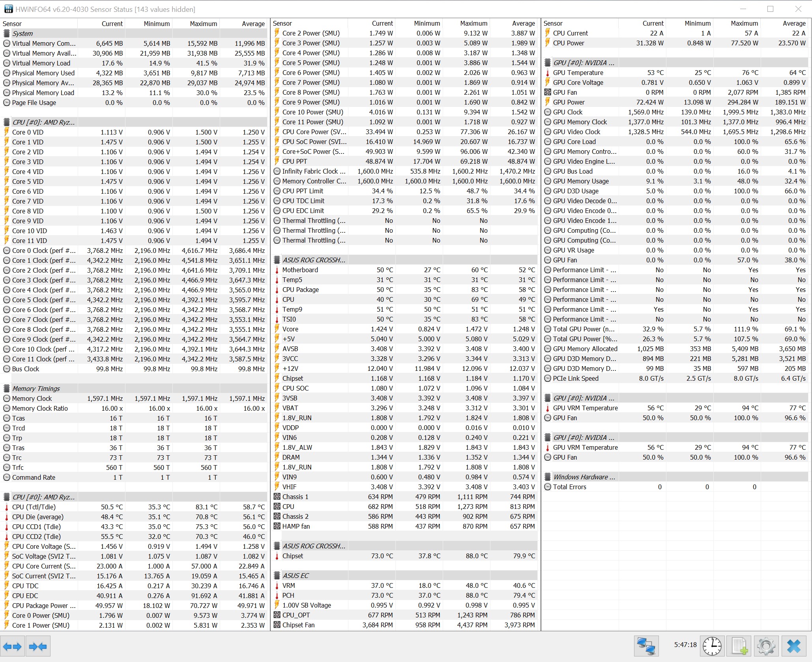The image size is (812, 662).
Task: Open sensor settings gear icon
Action: (766, 646)
